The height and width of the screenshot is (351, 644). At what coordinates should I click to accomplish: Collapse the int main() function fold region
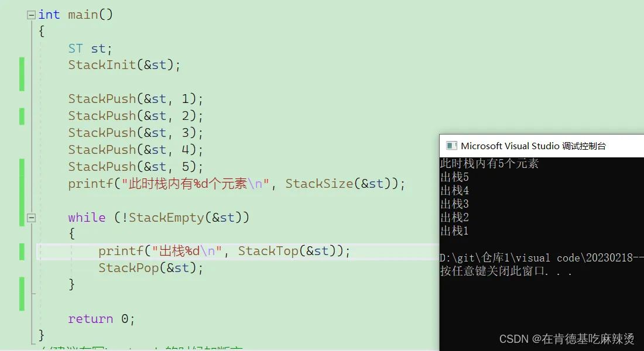[30, 14]
